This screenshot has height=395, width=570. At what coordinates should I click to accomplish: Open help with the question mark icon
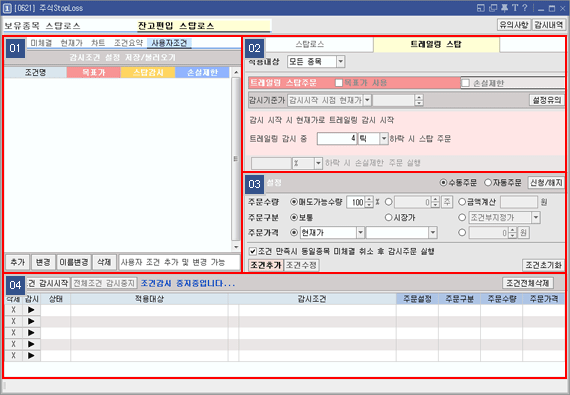pos(525,8)
